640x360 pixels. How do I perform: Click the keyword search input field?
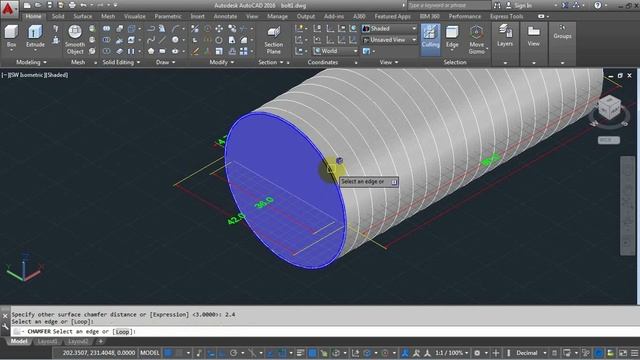pos(449,5)
